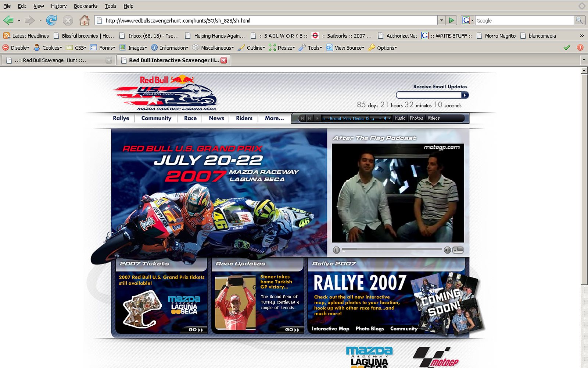This screenshot has width=588, height=368.
Task: Open the Resize dropdown
Action: click(282, 48)
